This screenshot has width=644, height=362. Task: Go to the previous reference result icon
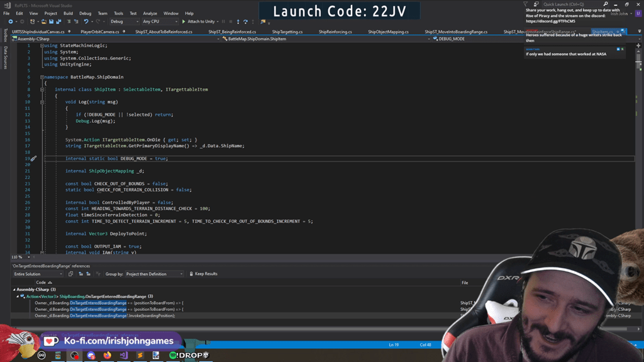click(80, 274)
